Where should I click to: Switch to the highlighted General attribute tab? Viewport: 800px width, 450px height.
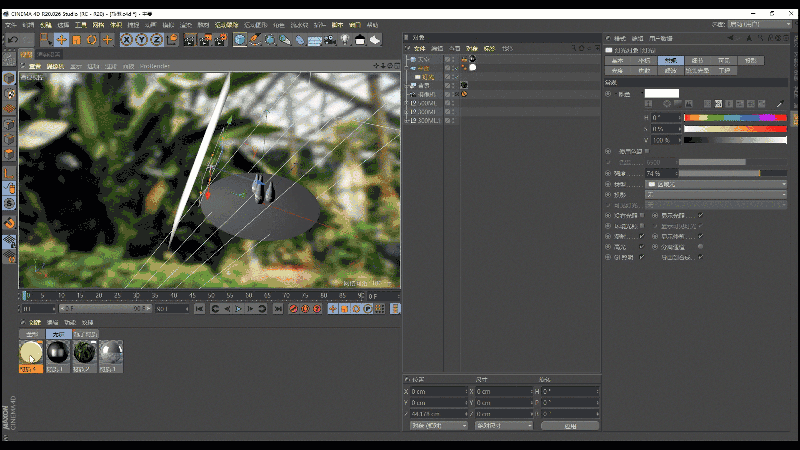[x=671, y=61]
